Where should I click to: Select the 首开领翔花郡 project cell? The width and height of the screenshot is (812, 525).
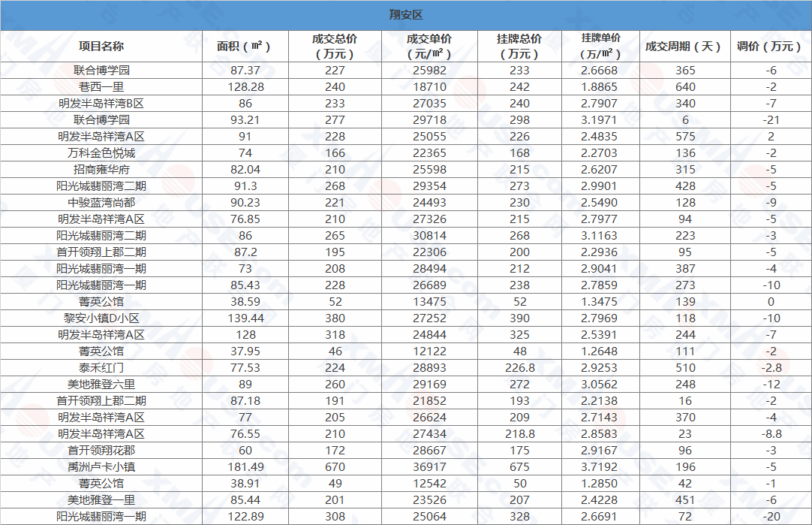coord(101,451)
